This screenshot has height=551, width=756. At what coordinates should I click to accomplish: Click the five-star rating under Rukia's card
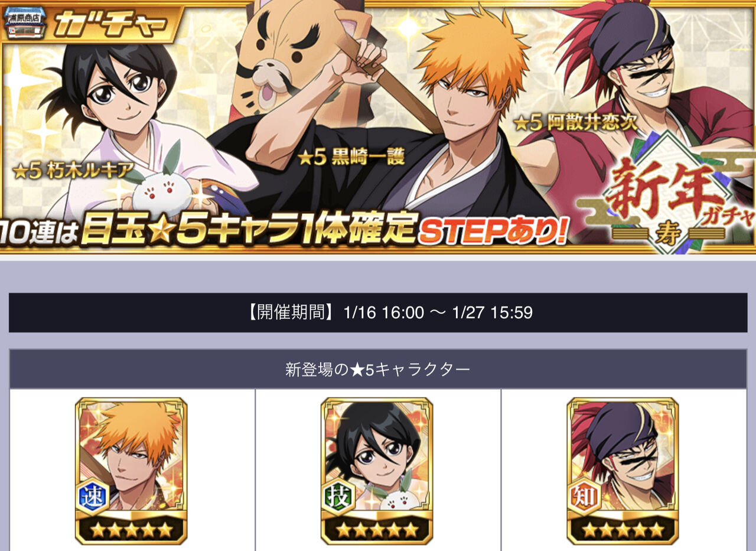[377, 530]
